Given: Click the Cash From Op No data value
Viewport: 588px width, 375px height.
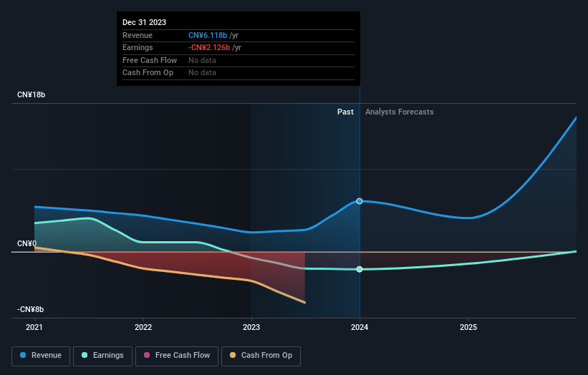Looking at the screenshot, I should 202,73.
